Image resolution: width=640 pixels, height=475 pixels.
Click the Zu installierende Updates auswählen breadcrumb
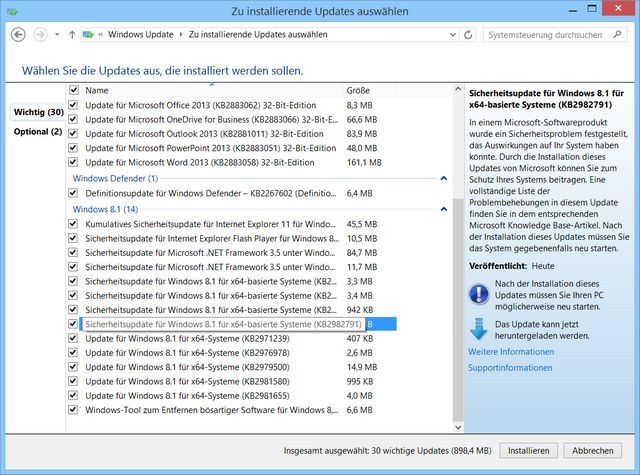258,35
